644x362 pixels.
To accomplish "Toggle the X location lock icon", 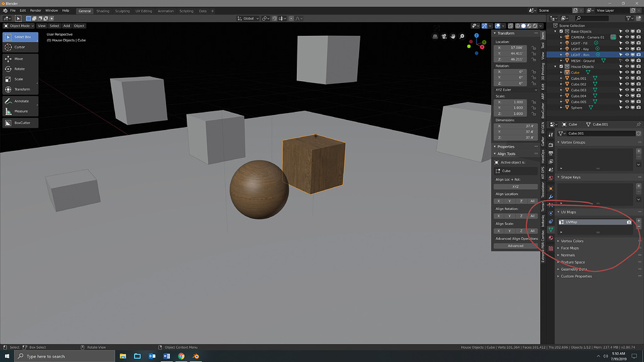I will pos(533,48).
